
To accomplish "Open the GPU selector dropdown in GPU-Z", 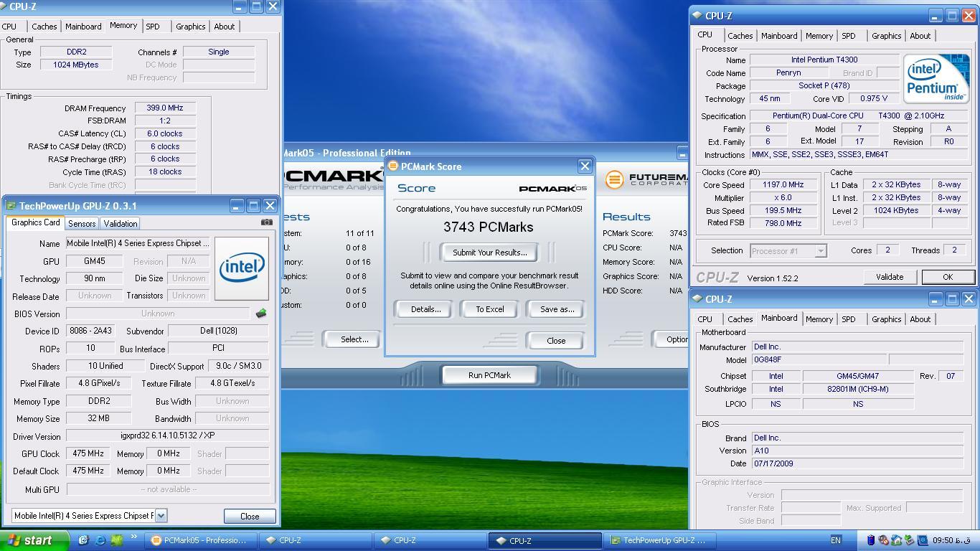I will (161, 515).
